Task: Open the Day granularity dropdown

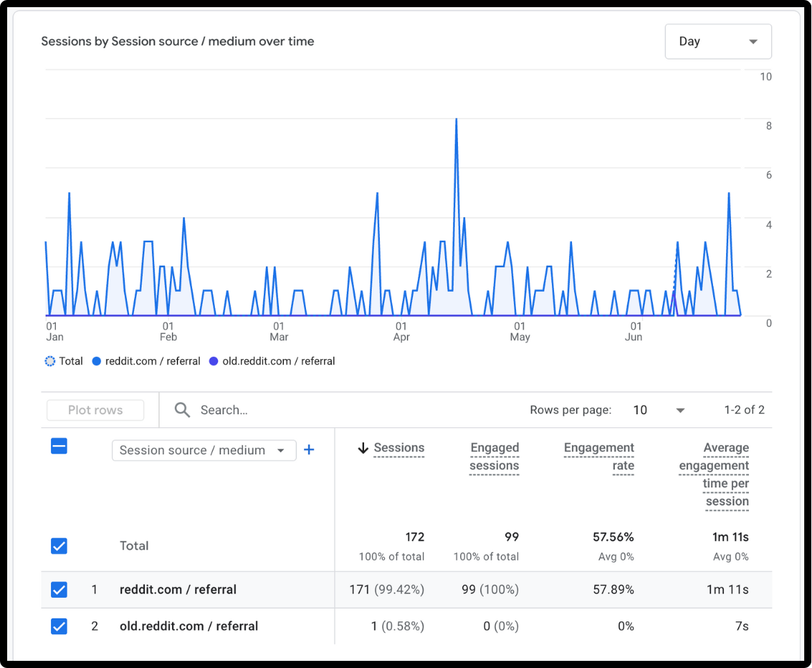Action: tap(718, 42)
